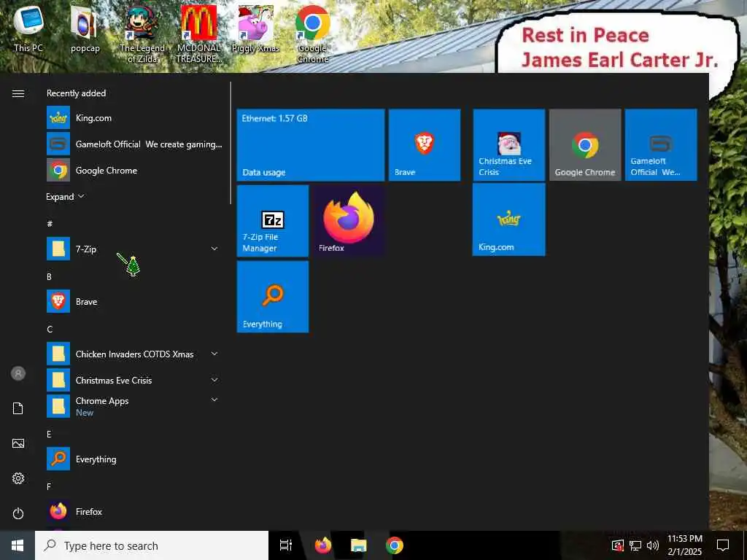The image size is (747, 560).
Task: Click the volume speaker icon in the tray
Action: (653, 545)
